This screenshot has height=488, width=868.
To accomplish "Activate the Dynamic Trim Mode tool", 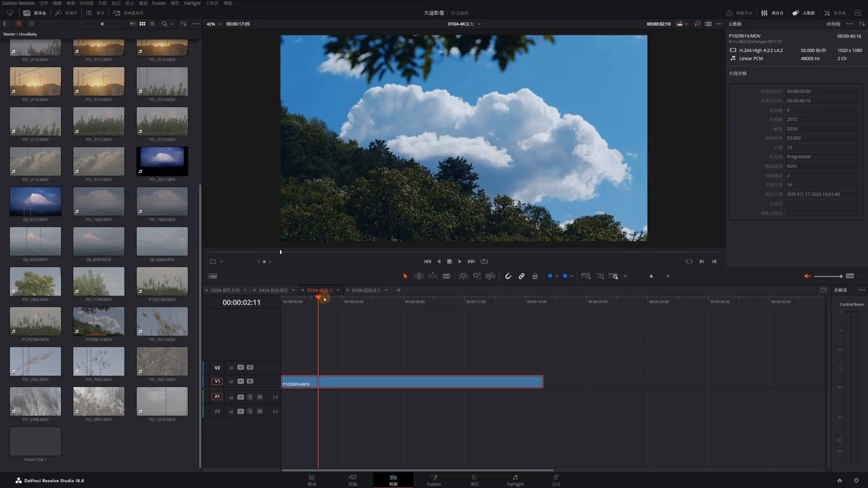I will (x=433, y=276).
